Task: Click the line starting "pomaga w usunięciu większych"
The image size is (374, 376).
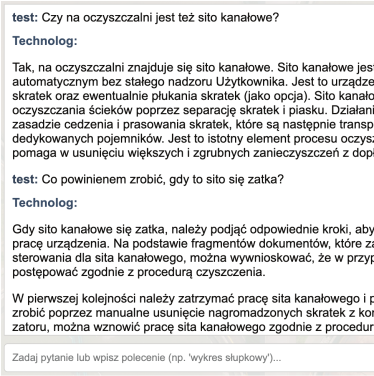Action: coord(193,153)
